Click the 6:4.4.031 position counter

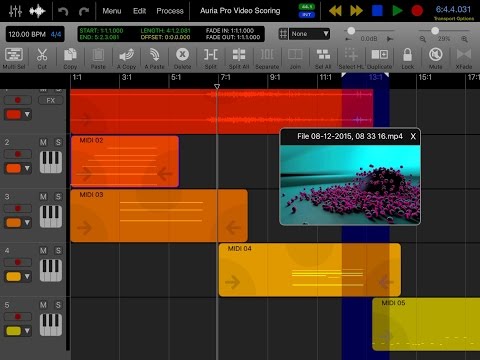click(453, 9)
